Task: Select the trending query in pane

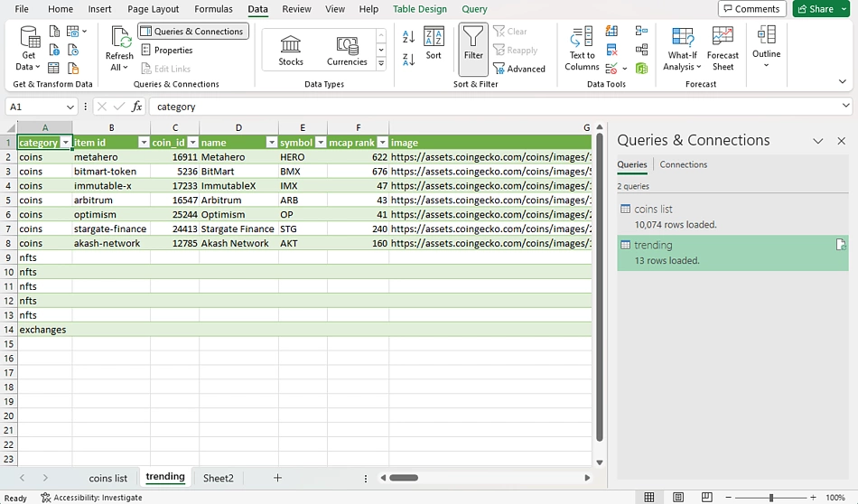Action: [732, 253]
